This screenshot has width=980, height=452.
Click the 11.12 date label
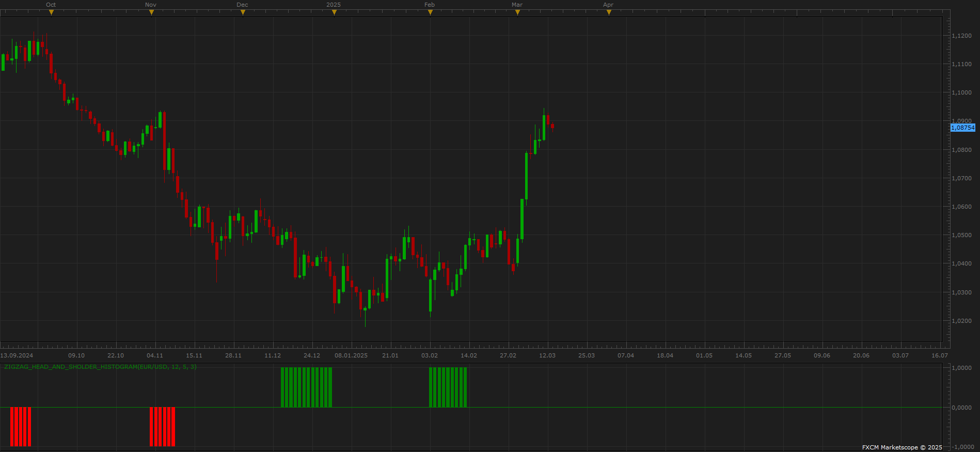pyautogui.click(x=273, y=355)
